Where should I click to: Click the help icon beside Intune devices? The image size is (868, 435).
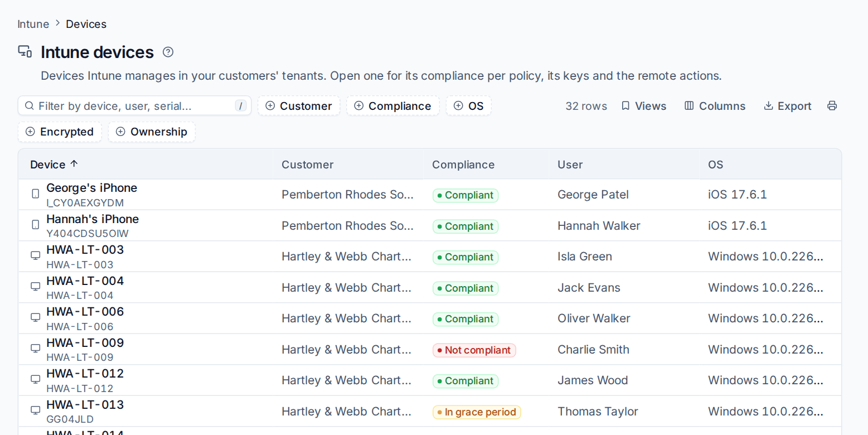click(x=168, y=52)
